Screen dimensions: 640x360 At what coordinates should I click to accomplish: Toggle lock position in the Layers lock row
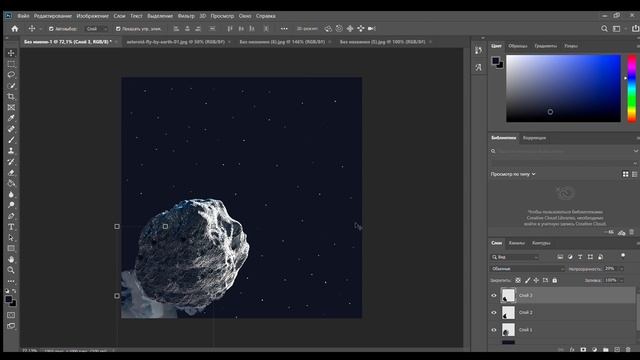[x=536, y=280]
